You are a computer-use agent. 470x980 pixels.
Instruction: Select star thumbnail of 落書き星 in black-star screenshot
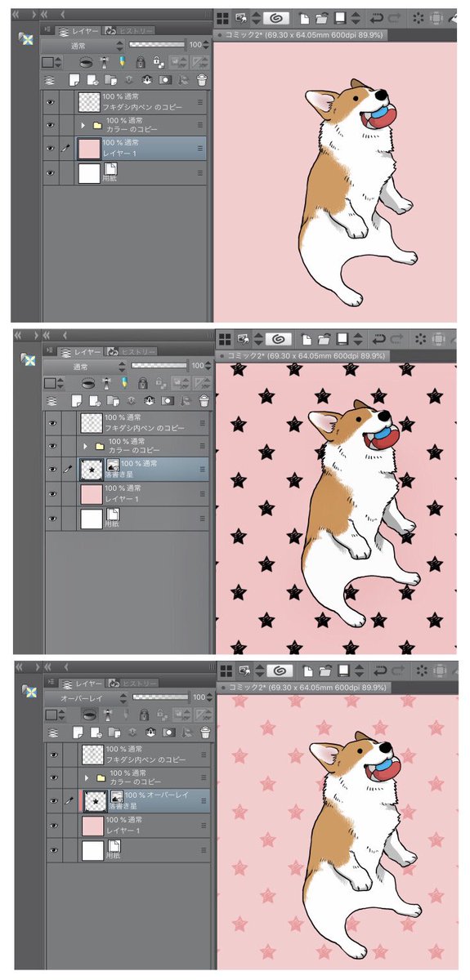click(x=92, y=469)
